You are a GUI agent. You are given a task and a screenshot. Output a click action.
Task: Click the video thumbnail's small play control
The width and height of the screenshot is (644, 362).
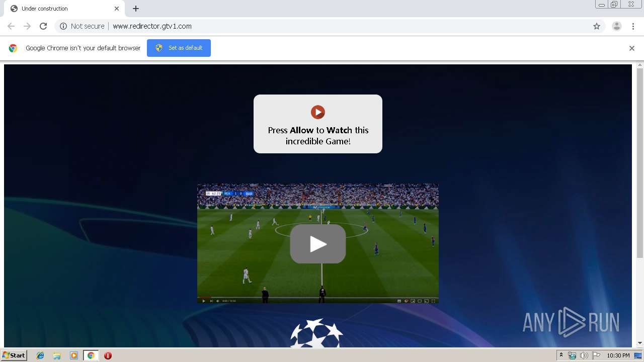(203, 301)
